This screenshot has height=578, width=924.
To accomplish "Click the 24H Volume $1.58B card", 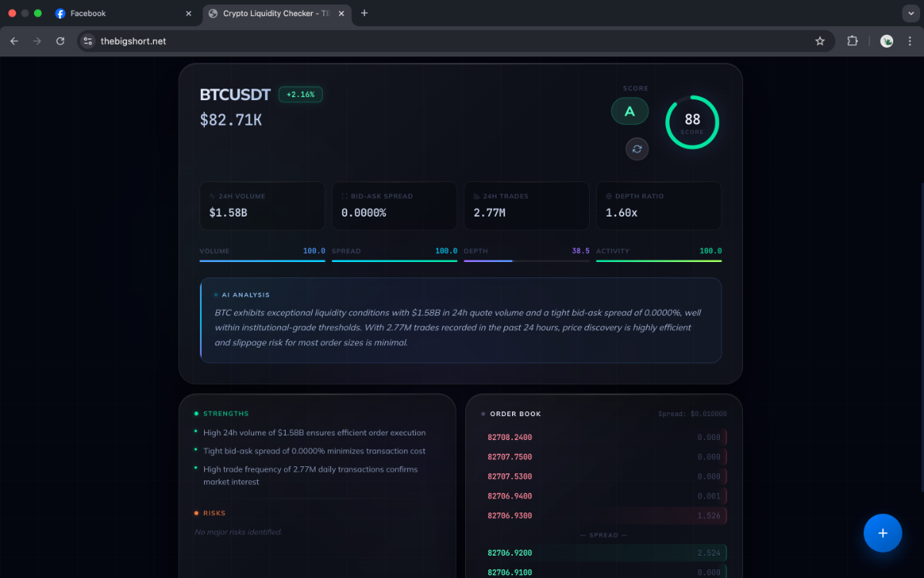I will [x=262, y=206].
